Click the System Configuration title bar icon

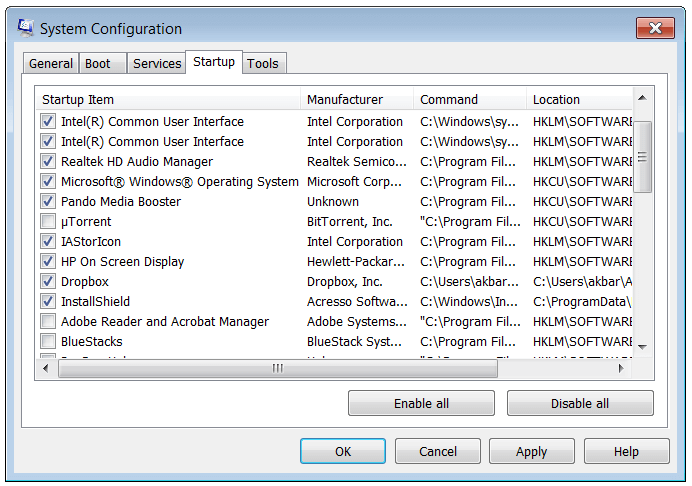click(x=25, y=28)
